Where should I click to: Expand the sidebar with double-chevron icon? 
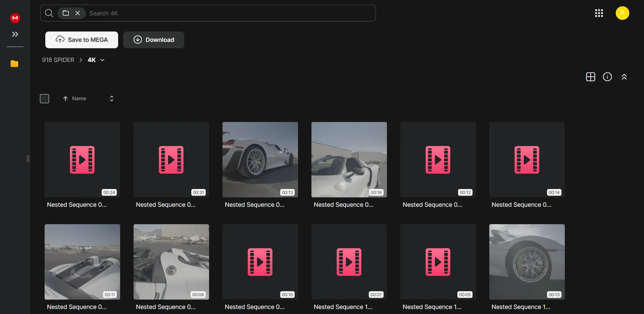coord(15,34)
